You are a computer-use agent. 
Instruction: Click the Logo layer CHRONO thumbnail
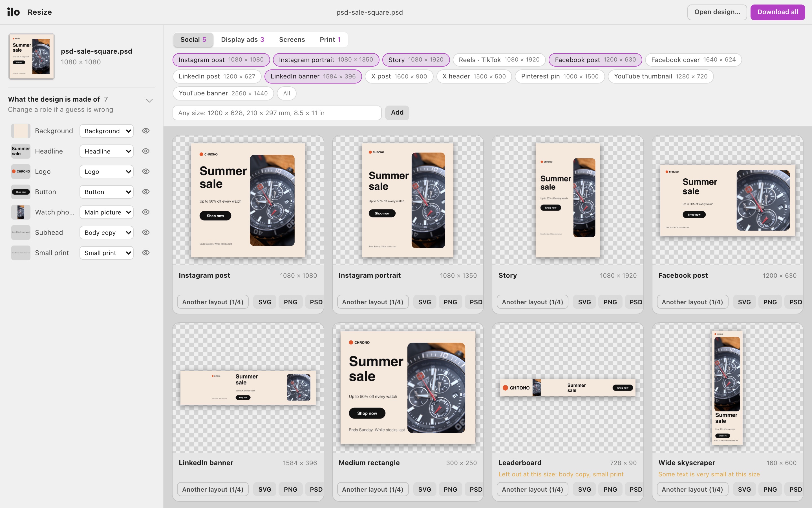[x=21, y=172]
